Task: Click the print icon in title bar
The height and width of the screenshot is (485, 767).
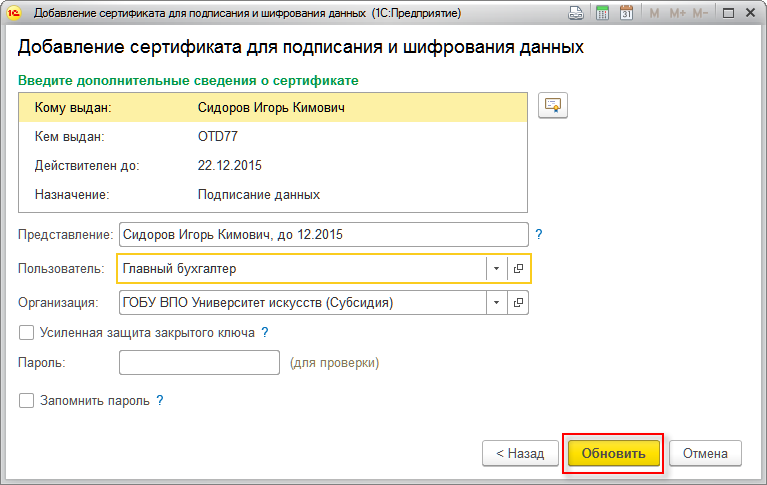Action: pyautogui.click(x=576, y=13)
